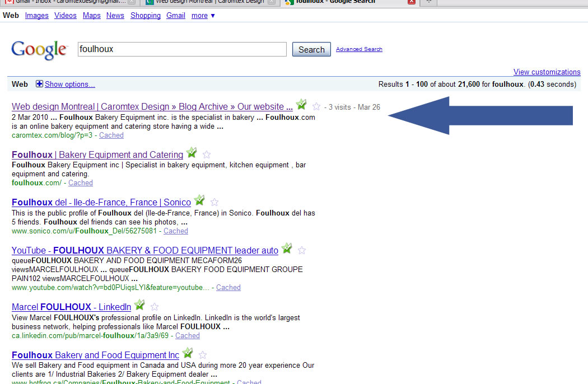Click the caromtex.com/blog/?p=3 URL text
The width and height of the screenshot is (588, 384).
coord(52,135)
